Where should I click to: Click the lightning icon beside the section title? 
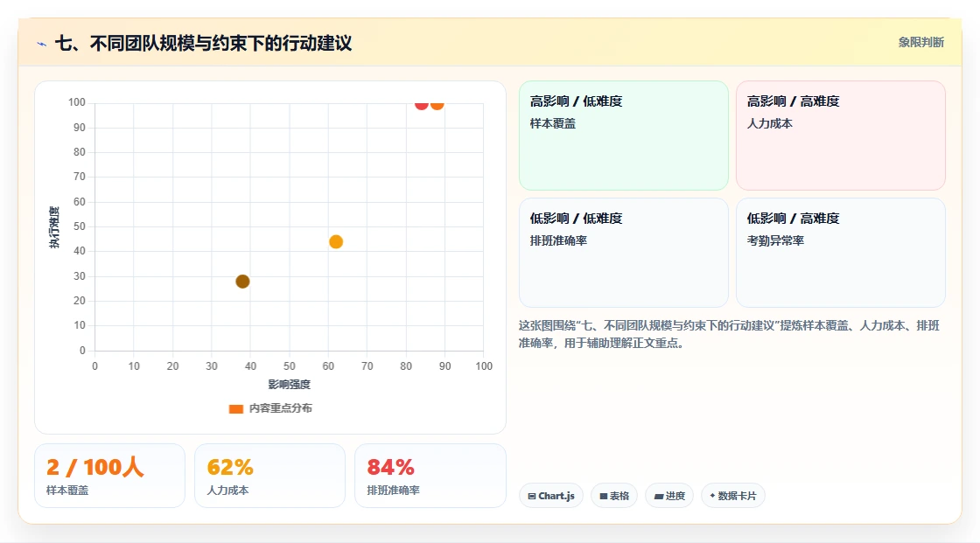coord(42,44)
